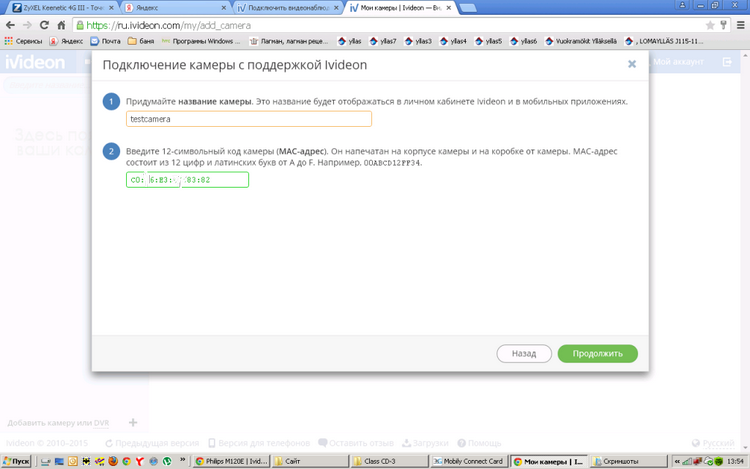Viewport: 750px width, 469px height.
Task: Bookmark page with the star icon
Action: [710, 25]
